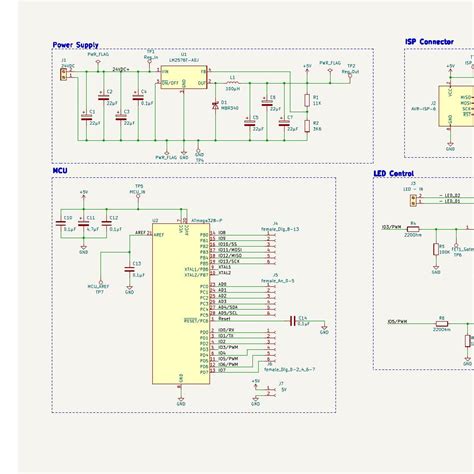Click the IO8 net label
The width and height of the screenshot is (474, 474).
[222, 233]
